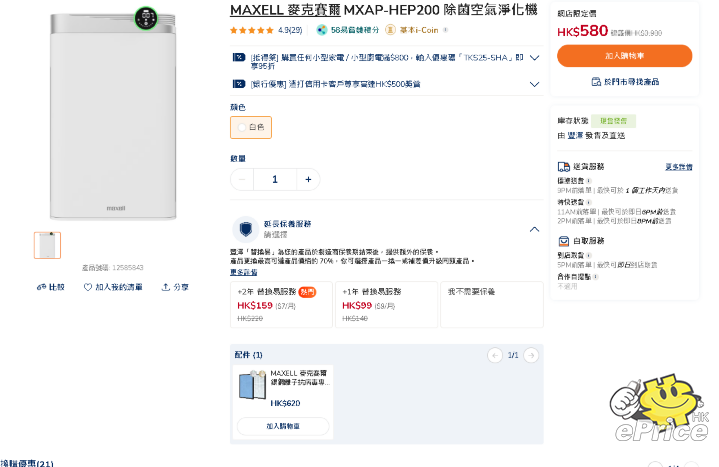The width and height of the screenshot is (719, 467).
Task: Select the 白色 color swatch
Action: 251,127
